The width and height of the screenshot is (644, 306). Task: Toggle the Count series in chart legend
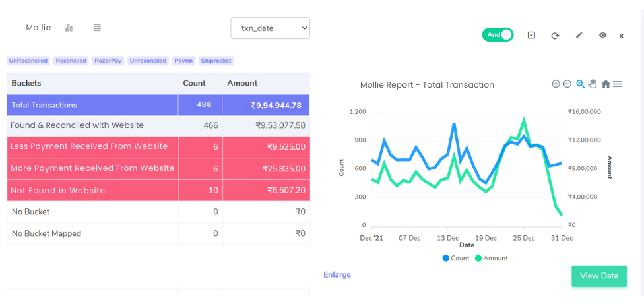pyautogui.click(x=456, y=259)
